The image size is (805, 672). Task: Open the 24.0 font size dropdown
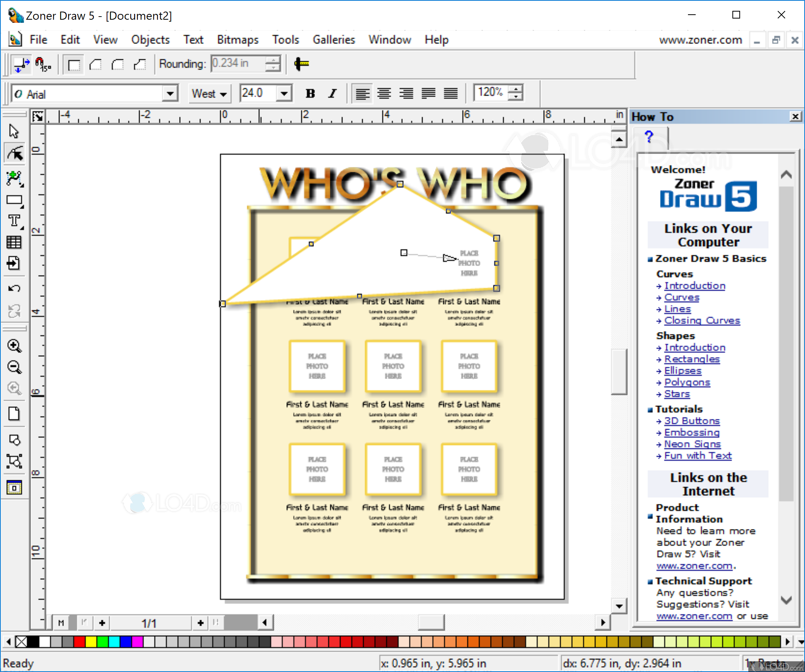pyautogui.click(x=284, y=93)
